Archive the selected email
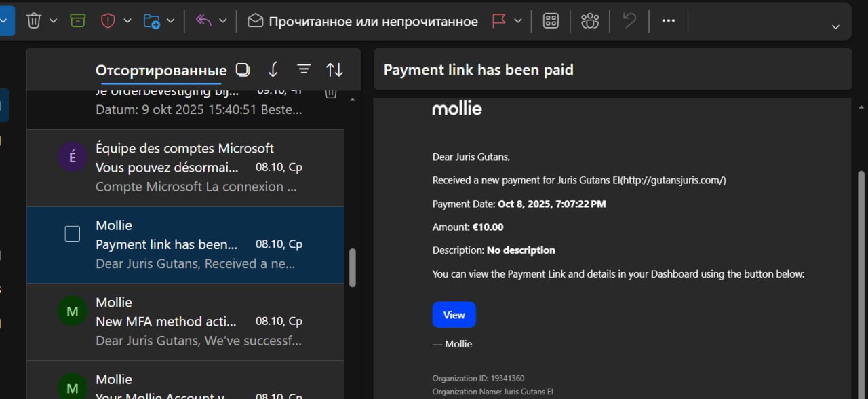The image size is (868, 399). (x=78, y=21)
